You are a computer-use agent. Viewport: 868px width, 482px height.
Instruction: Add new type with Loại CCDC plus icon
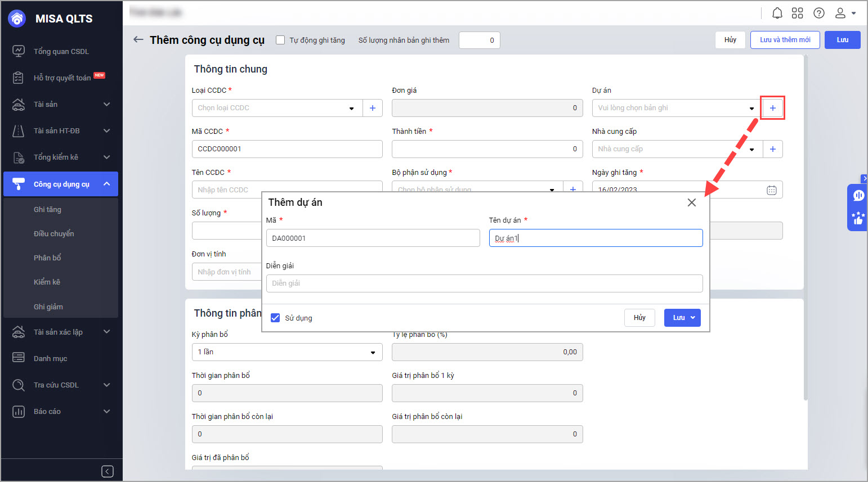point(372,108)
